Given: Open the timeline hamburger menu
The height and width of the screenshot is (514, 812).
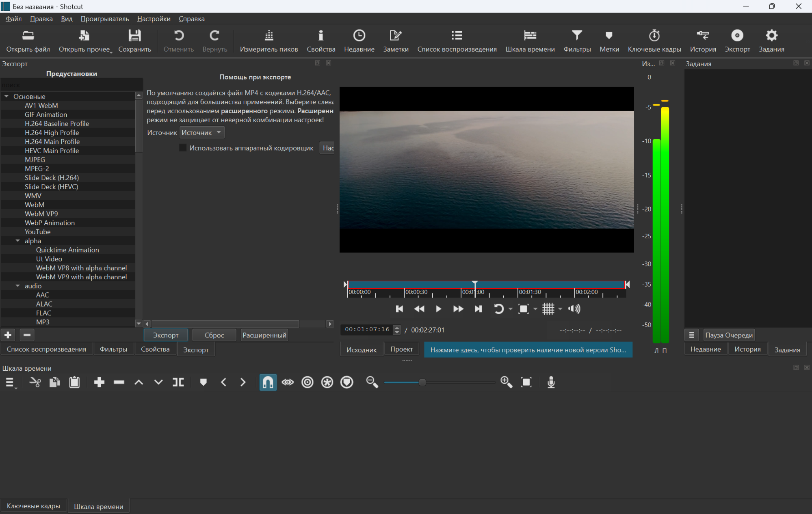Looking at the screenshot, I should click(x=10, y=382).
